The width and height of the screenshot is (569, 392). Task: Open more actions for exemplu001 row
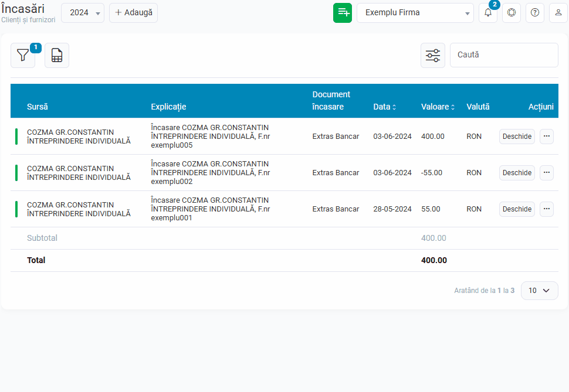[x=547, y=209]
